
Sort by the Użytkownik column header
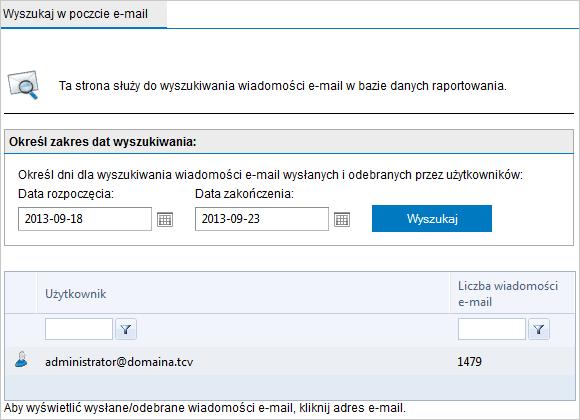[75, 294]
